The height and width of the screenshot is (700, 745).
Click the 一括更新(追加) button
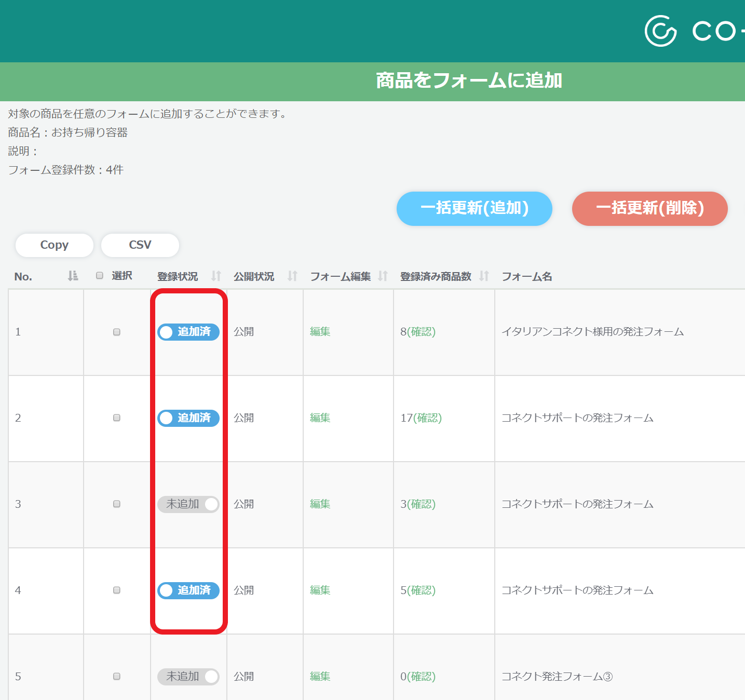(475, 209)
